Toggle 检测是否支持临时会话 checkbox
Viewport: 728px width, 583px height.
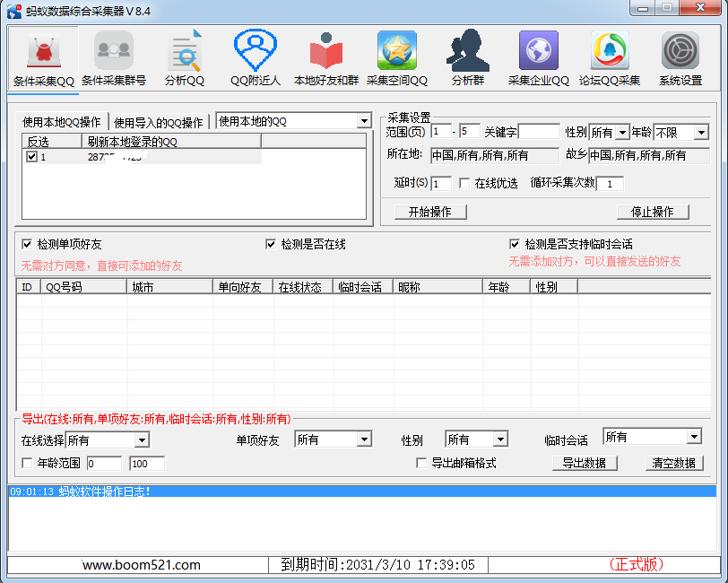[x=515, y=244]
